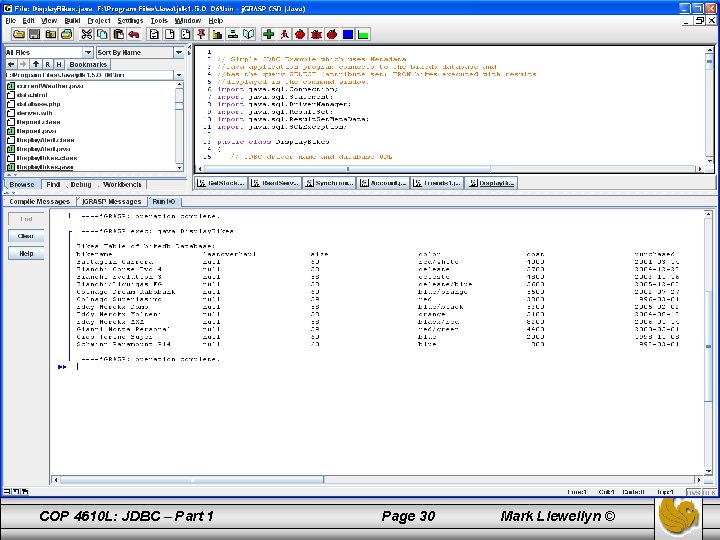Compile with the green plus icon
Viewport: 720px width, 540px height.
pyautogui.click(x=268, y=34)
